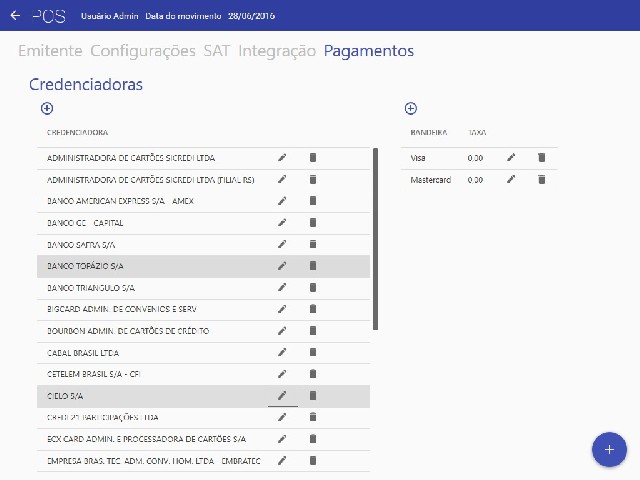The height and width of the screenshot is (480, 640).
Task: Edit BANCO AMERICAN EXPRESS S/A entry
Action: (x=282, y=201)
